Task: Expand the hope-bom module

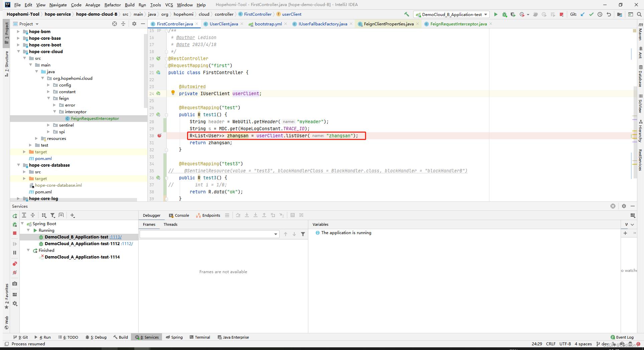Action: coord(18,31)
